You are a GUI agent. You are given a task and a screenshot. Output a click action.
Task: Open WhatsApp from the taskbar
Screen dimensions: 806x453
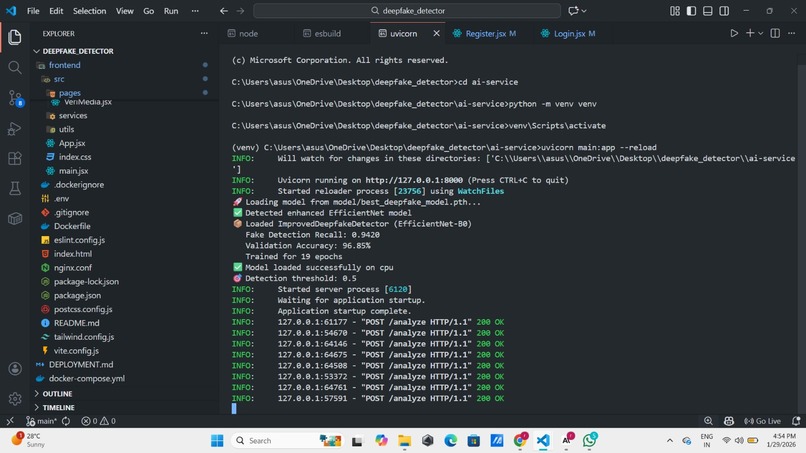pos(590,440)
